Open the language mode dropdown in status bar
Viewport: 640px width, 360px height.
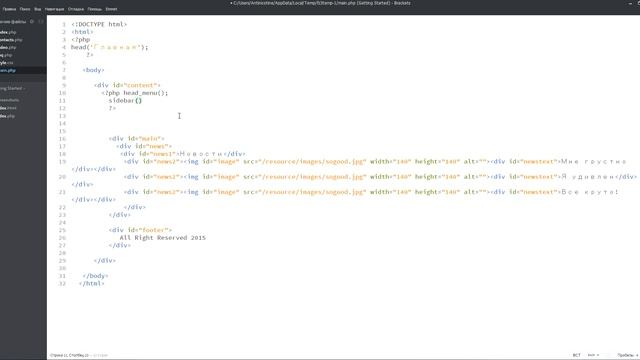[x=593, y=356]
